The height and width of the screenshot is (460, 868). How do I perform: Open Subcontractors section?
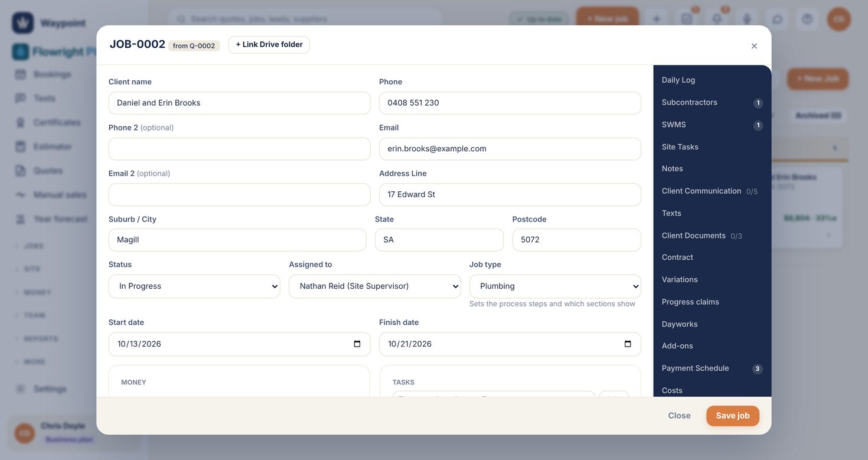(712, 103)
